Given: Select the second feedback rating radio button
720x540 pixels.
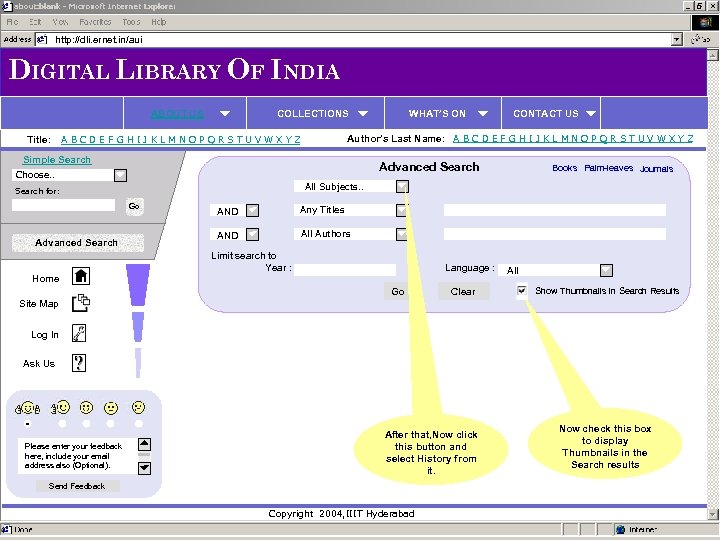Looking at the screenshot, I should coord(62,424).
